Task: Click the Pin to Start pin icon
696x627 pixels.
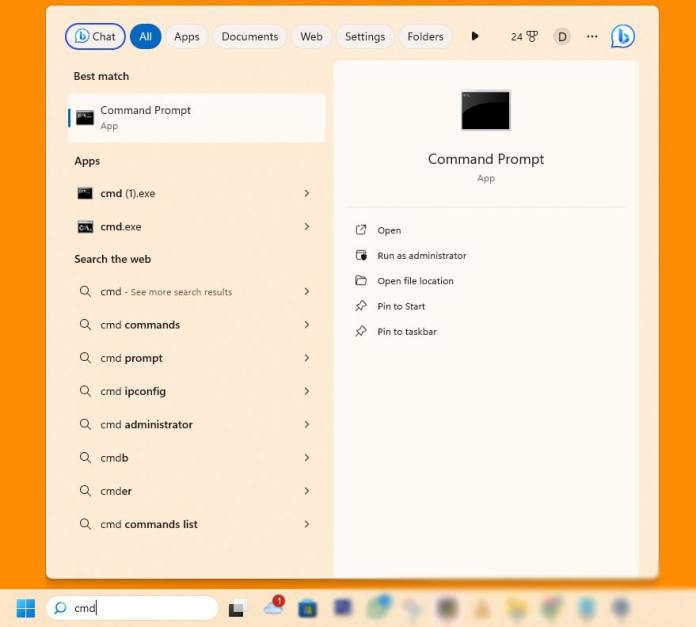Action: (x=361, y=306)
